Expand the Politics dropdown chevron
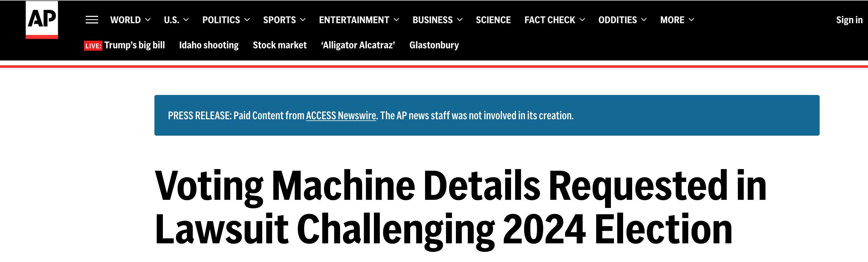Viewport: 868px width, 262px height. [x=247, y=20]
